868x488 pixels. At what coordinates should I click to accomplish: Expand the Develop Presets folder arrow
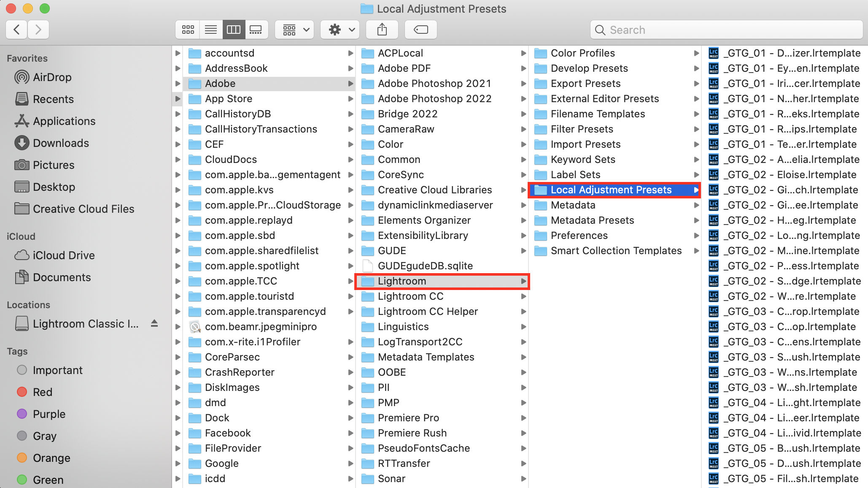coord(696,68)
